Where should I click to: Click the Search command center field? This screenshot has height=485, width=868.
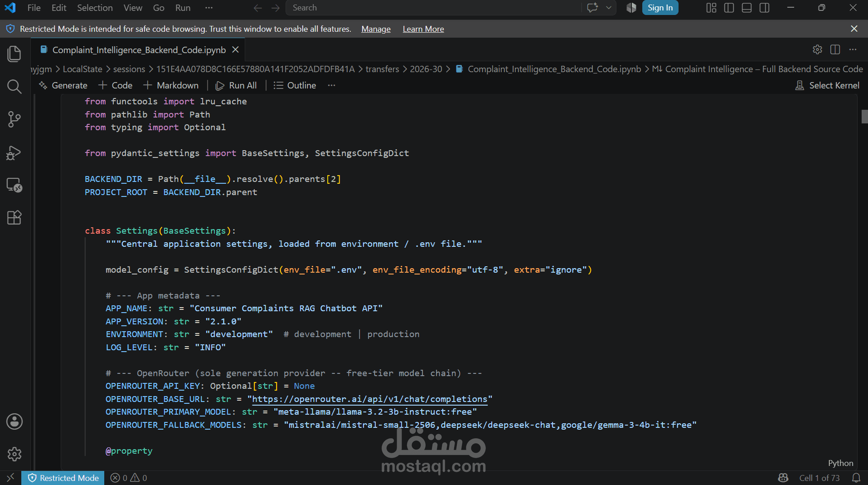tap(434, 8)
